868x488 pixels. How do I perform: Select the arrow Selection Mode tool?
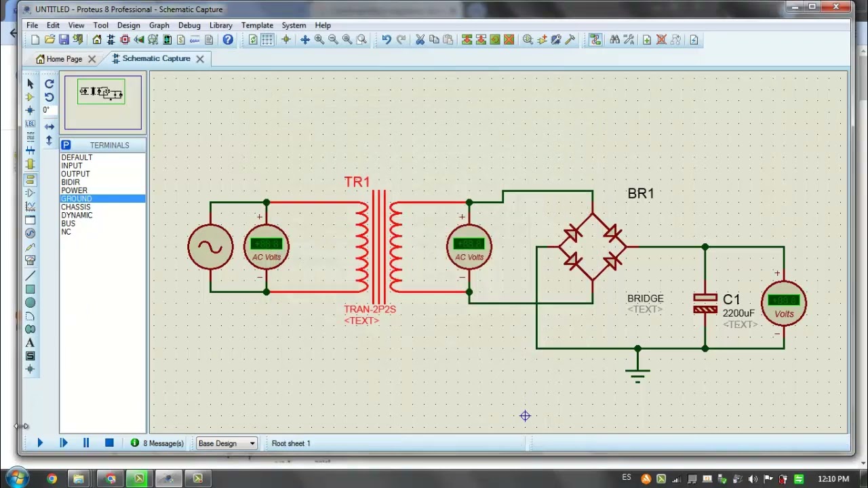(30, 83)
